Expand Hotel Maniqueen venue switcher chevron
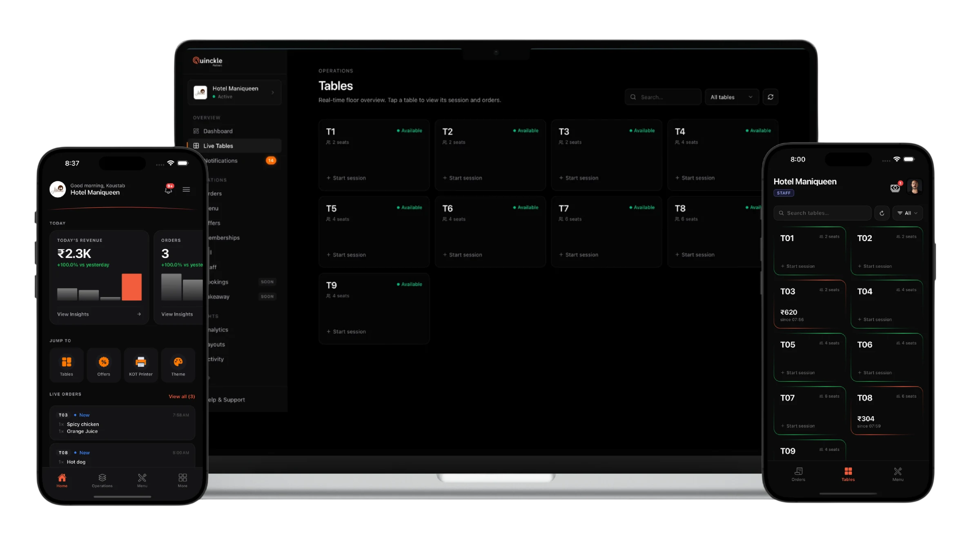Screen dimensions: 980x551 (273, 93)
